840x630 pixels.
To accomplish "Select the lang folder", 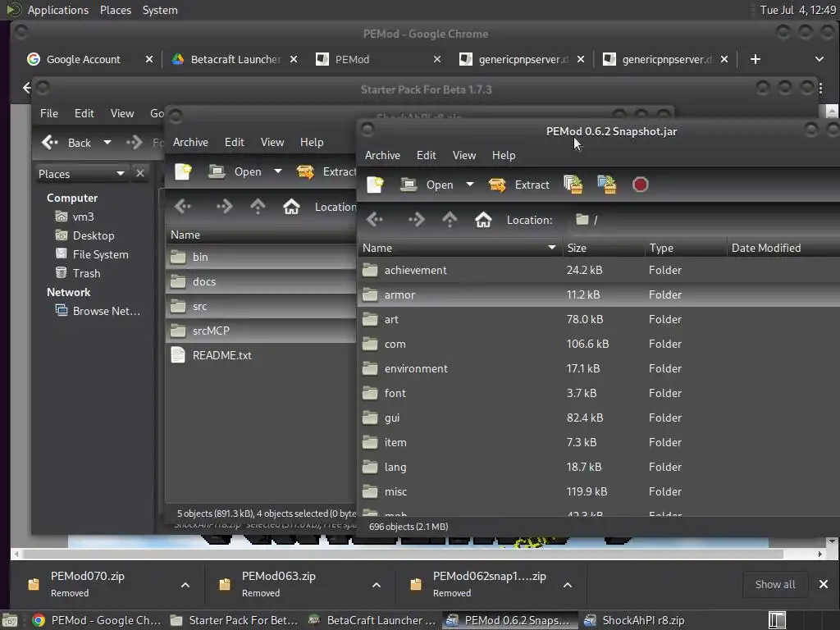I will 598,467.
